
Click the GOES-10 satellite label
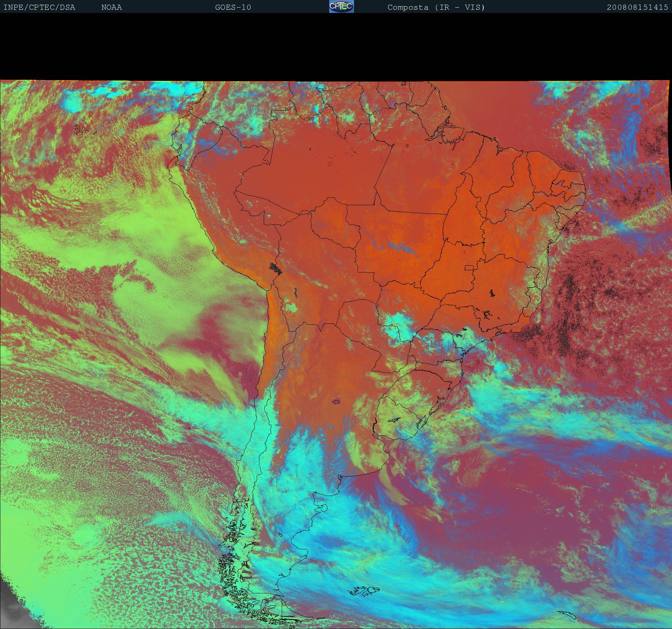pyautogui.click(x=233, y=7)
